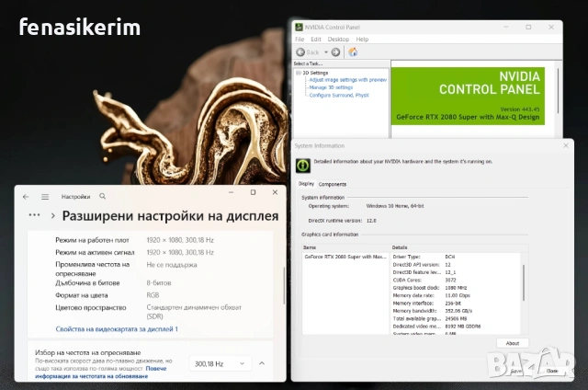Open Adjust image settings with preview
588x390 pixels.
(347, 80)
